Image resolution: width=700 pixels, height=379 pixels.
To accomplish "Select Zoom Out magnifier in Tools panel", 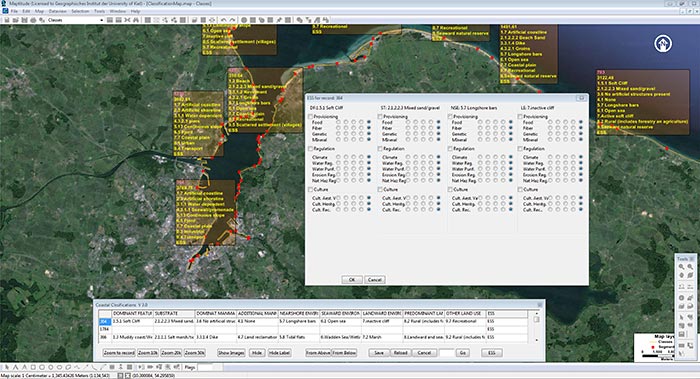I will pyautogui.click(x=690, y=267).
